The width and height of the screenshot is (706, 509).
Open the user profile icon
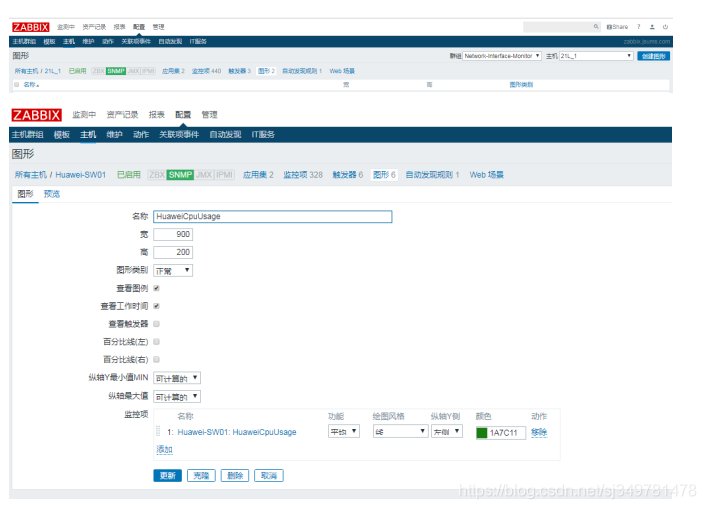[x=652, y=27]
